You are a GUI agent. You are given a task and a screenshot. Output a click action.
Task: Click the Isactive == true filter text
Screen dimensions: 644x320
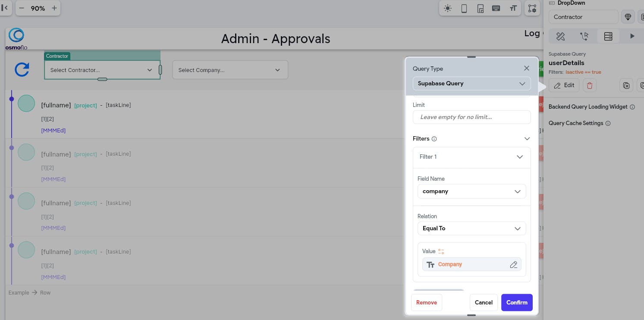click(583, 72)
